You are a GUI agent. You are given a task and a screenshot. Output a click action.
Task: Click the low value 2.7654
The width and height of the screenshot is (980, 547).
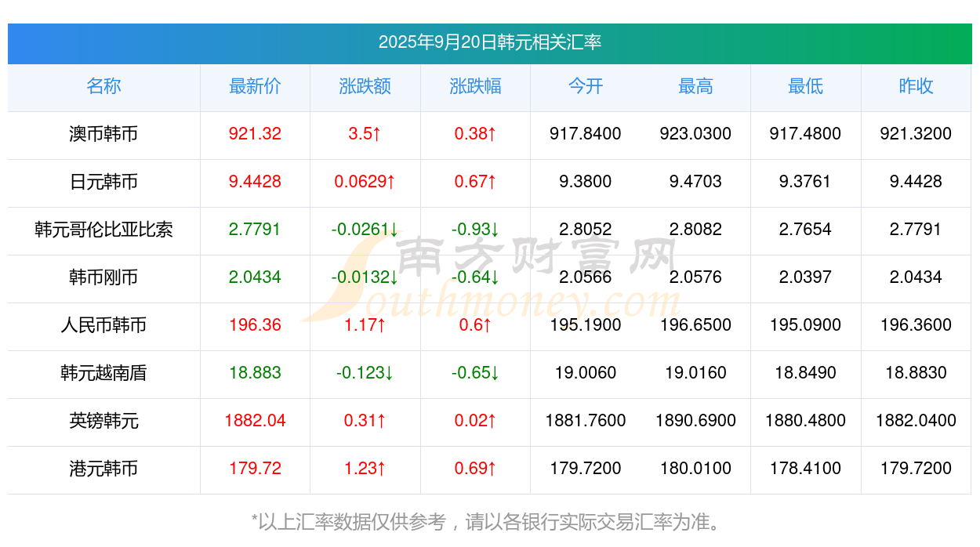point(805,230)
